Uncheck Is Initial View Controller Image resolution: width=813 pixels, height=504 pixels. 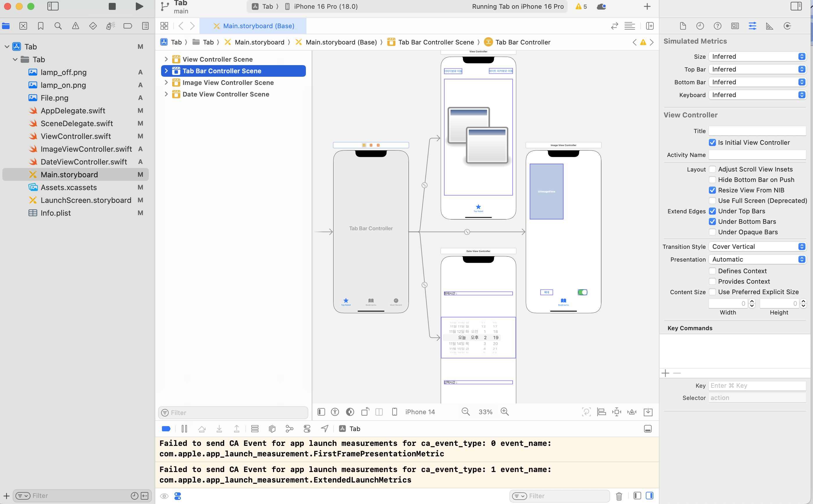click(712, 143)
